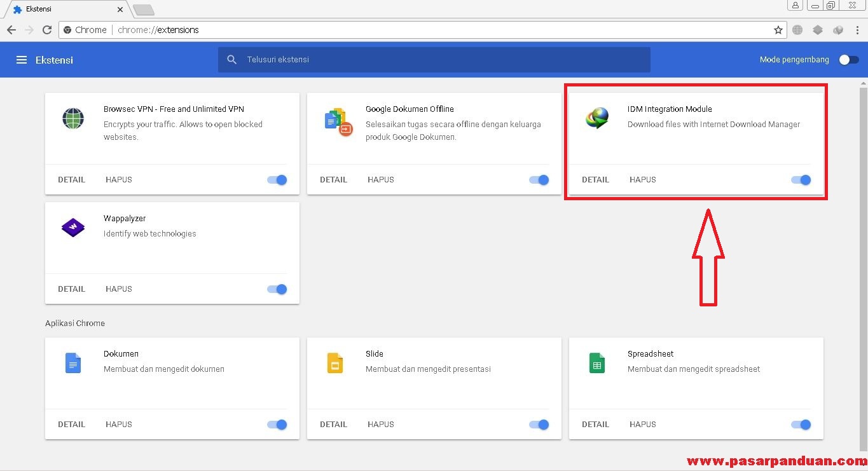Open DETAIL for Spreadsheet app

pyautogui.click(x=595, y=425)
